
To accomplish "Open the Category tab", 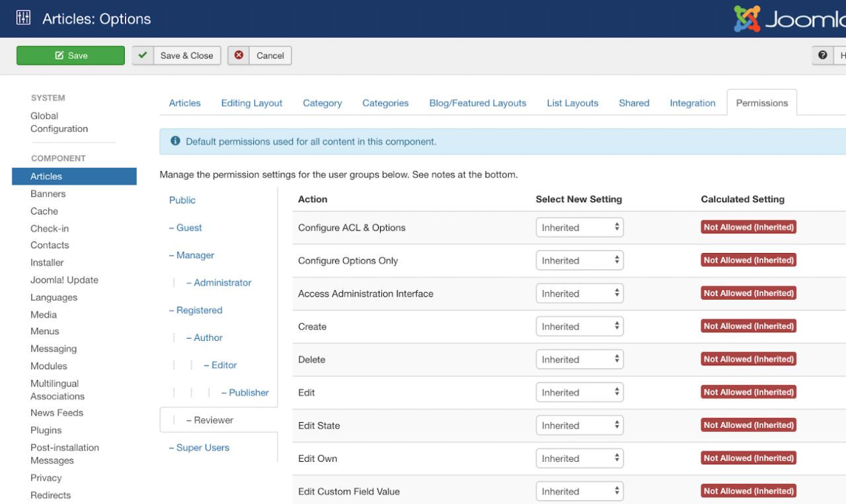I will pos(323,103).
